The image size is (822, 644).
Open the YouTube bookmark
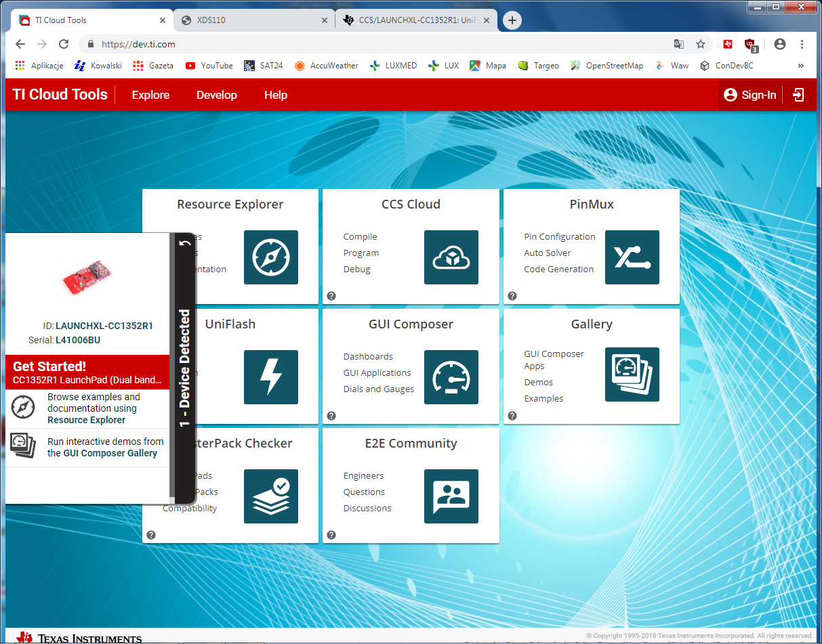pos(209,66)
